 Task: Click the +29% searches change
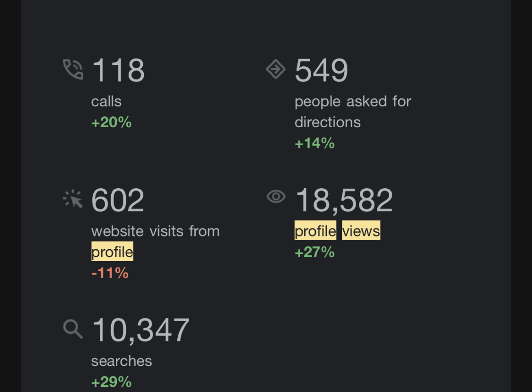[x=112, y=382]
